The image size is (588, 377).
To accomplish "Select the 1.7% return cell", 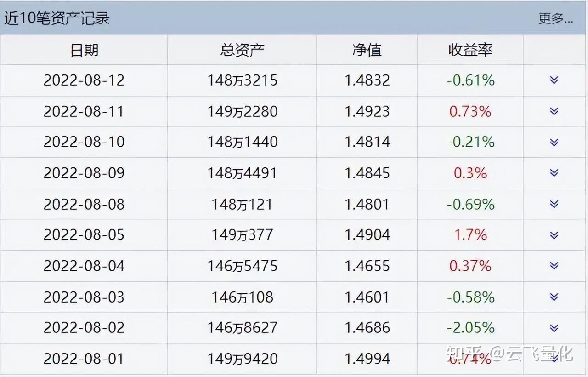I will 470,235.
